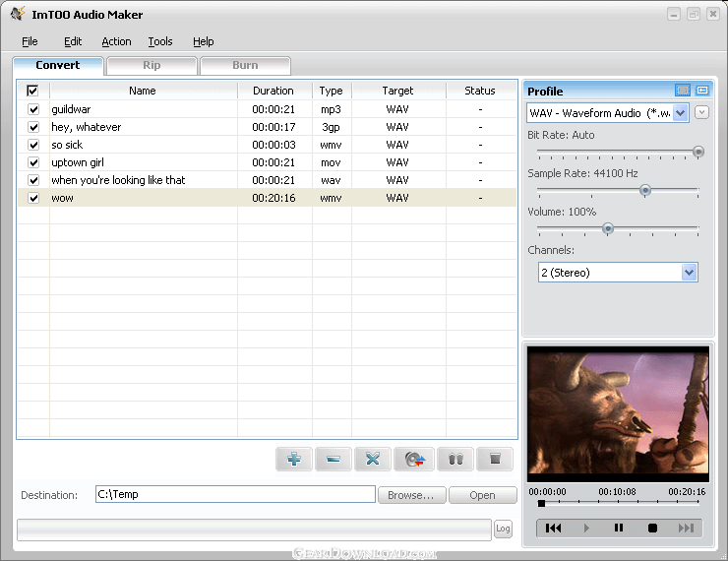Open the Channels 2 (Stereo) dropdown

689,273
